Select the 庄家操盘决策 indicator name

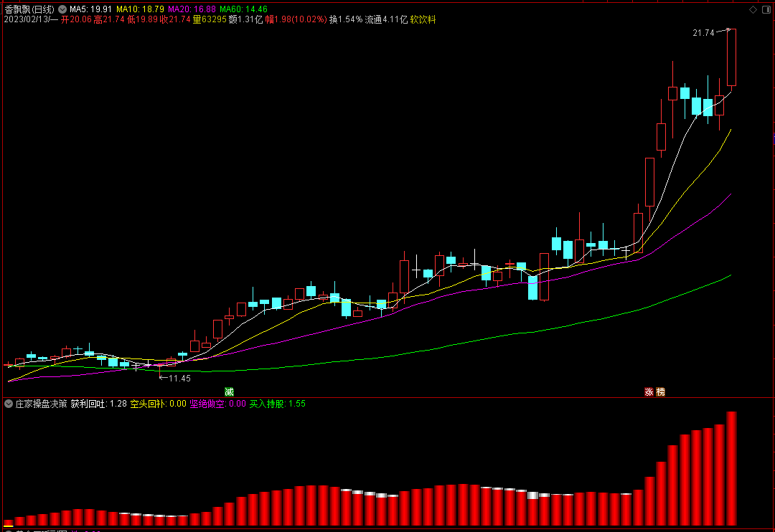pos(41,404)
